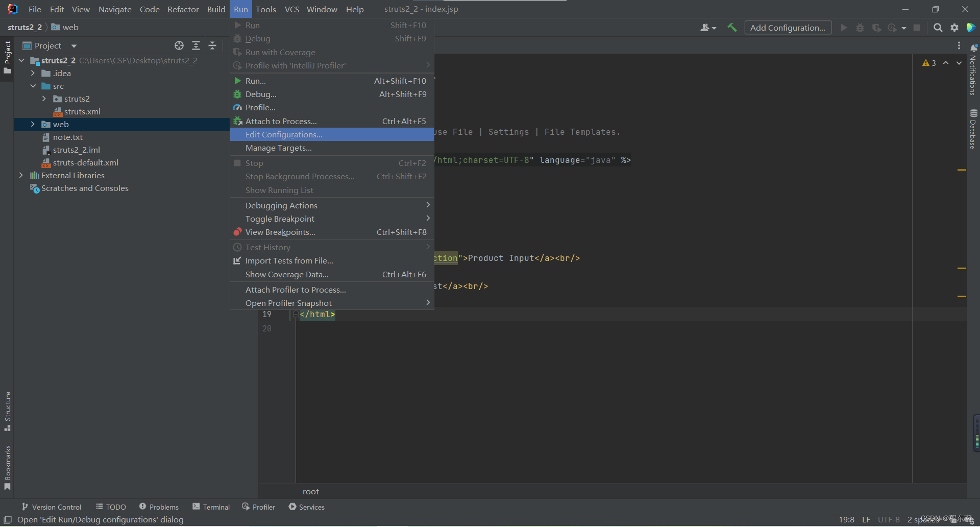Open the Refactor menu
The image size is (980, 527).
pos(183,9)
